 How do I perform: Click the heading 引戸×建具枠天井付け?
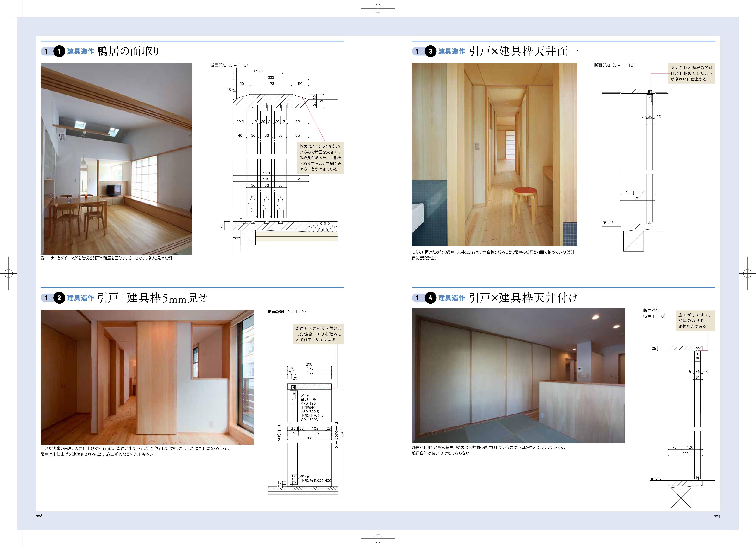tap(523, 298)
